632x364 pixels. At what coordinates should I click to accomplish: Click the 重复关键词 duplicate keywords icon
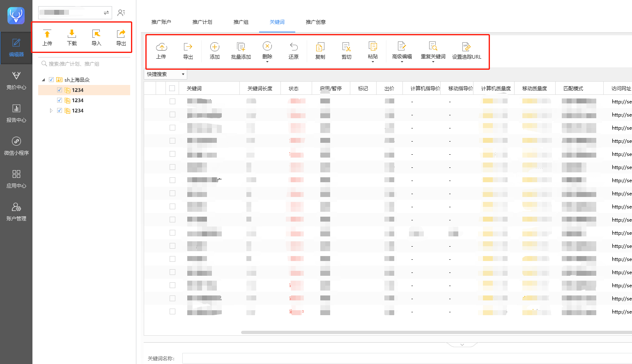tap(433, 46)
